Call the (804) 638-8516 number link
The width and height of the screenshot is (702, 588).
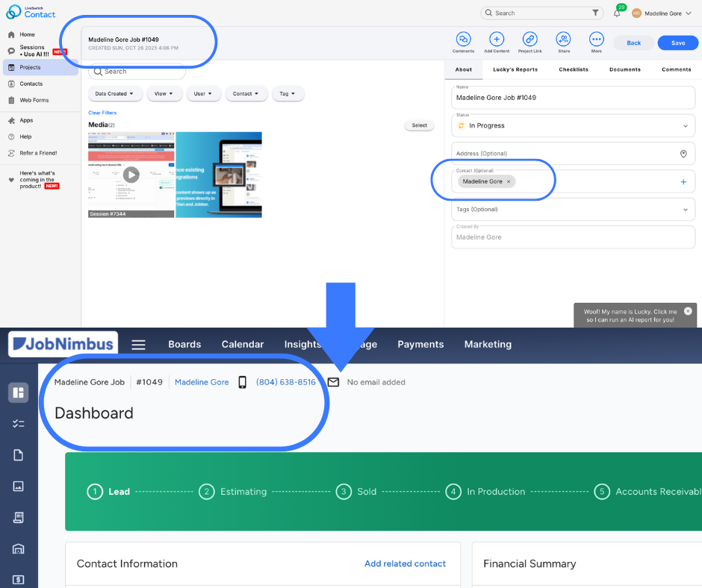tap(285, 382)
